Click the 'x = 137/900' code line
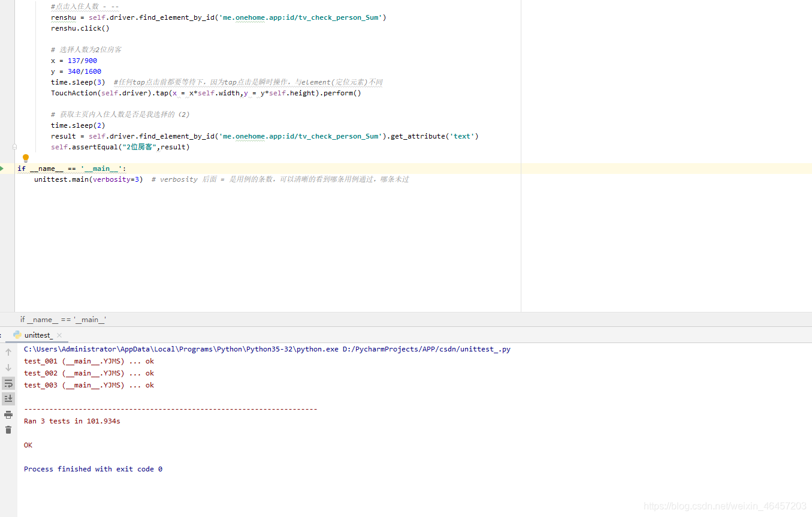Screen dimensions: 812x517 pos(74,61)
